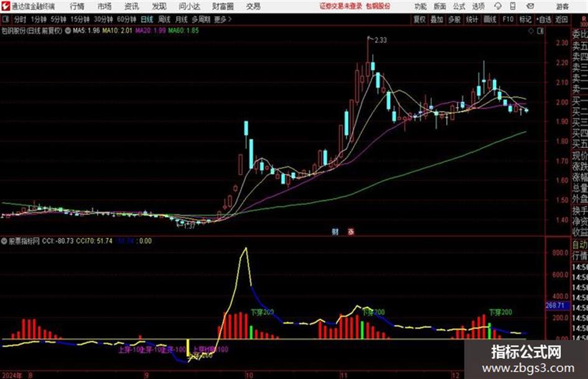Image resolution: width=588 pixels, height=379 pixels.
Task: Click the F10 toolbar button
Action: coord(508,19)
